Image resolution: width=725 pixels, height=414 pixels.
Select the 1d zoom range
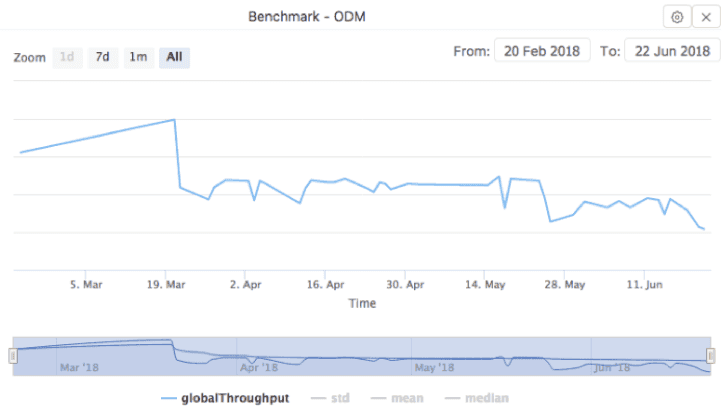[x=67, y=57]
